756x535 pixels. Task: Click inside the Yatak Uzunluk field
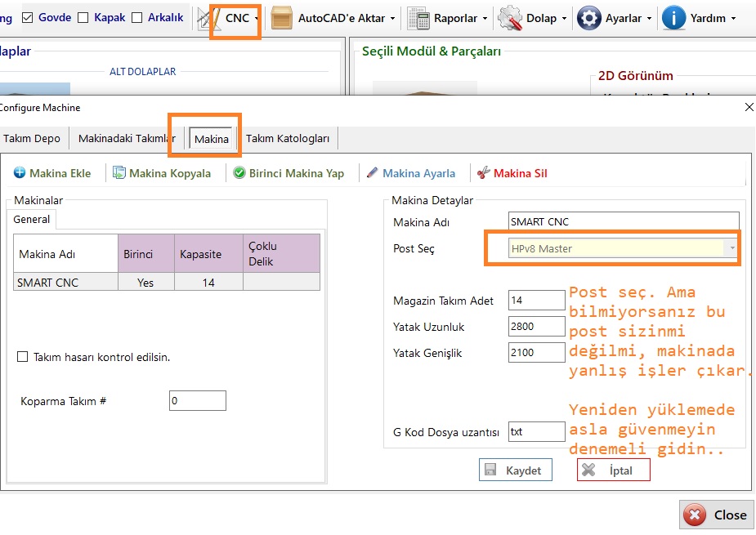point(536,327)
